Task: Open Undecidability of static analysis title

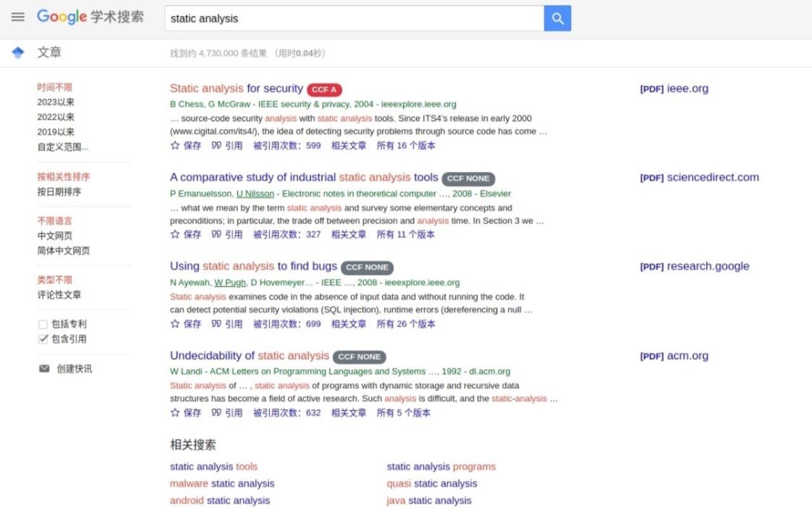Action: (x=249, y=356)
